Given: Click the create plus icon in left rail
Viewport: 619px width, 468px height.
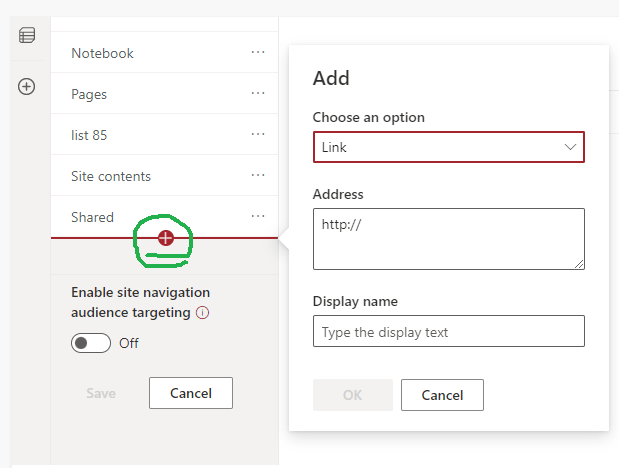Looking at the screenshot, I should [x=27, y=86].
